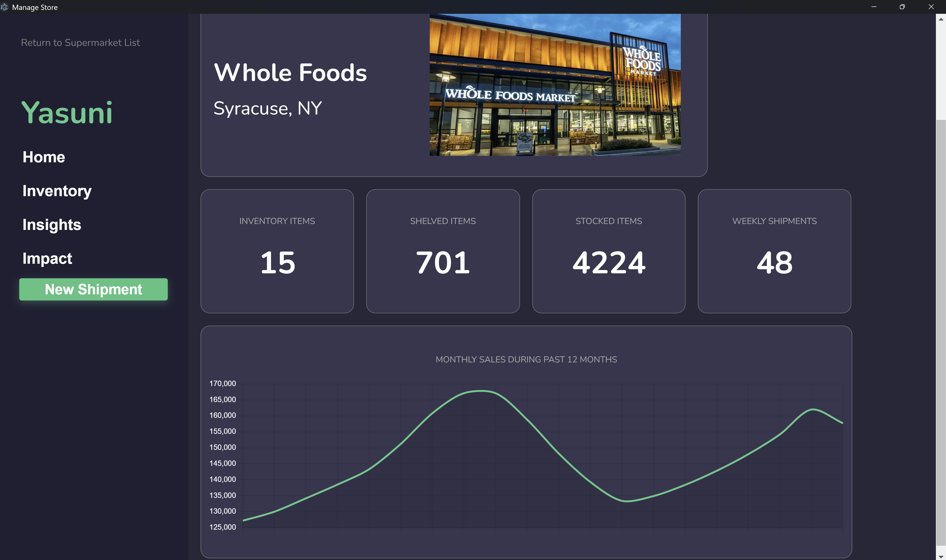Select Impact in the sidebar
The image size is (946, 560).
[47, 259]
